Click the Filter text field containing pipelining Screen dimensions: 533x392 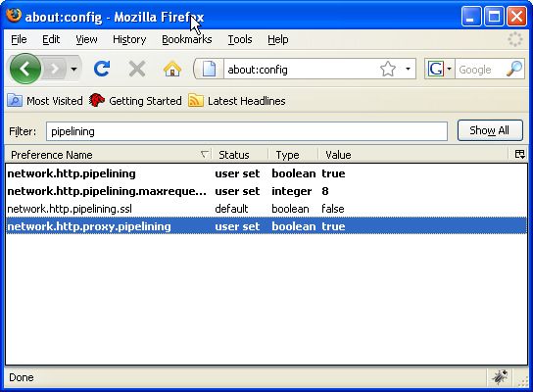[247, 131]
